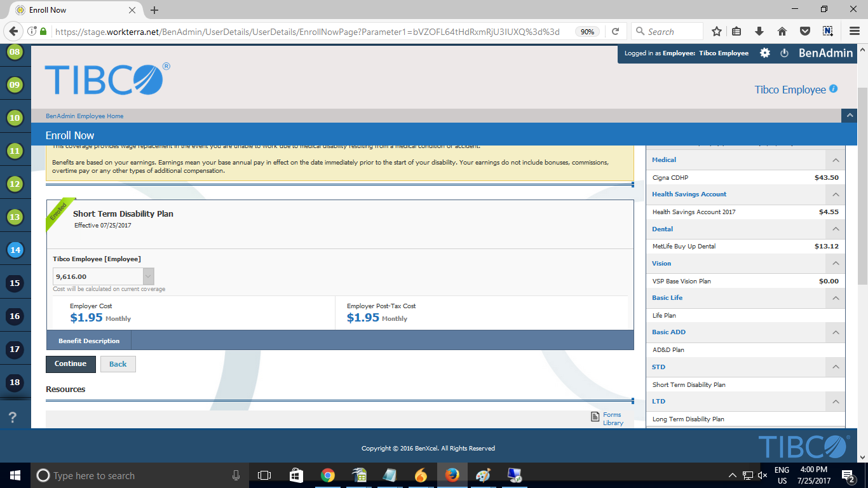The height and width of the screenshot is (488, 868).
Task: Open step 08 in the sidebar
Action: point(15,52)
